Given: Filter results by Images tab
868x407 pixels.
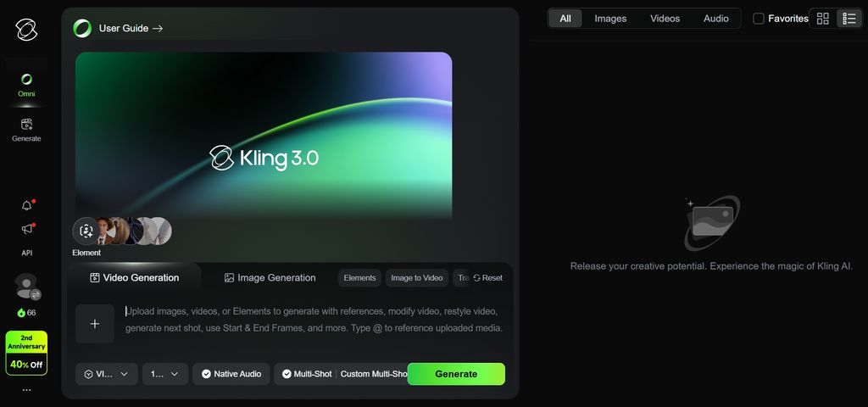Looking at the screenshot, I should coord(610,19).
